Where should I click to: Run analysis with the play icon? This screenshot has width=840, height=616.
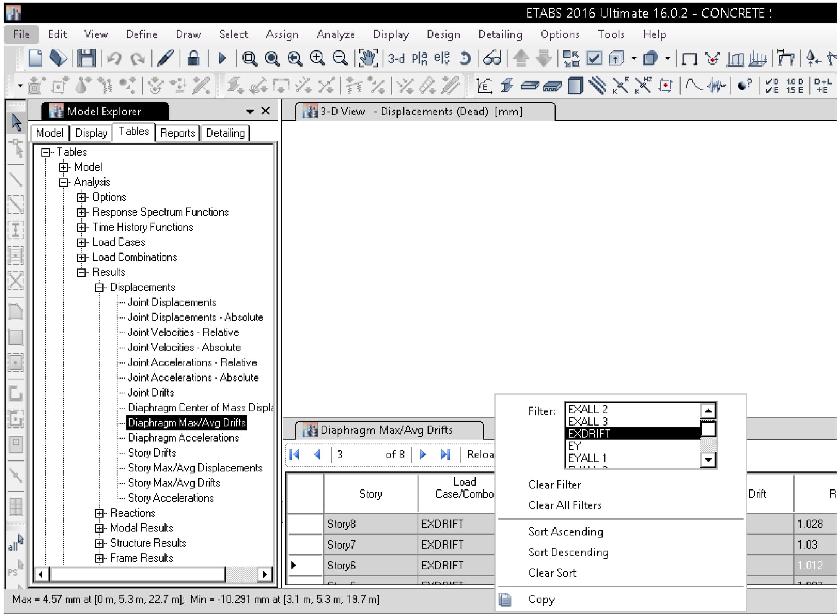(x=222, y=59)
